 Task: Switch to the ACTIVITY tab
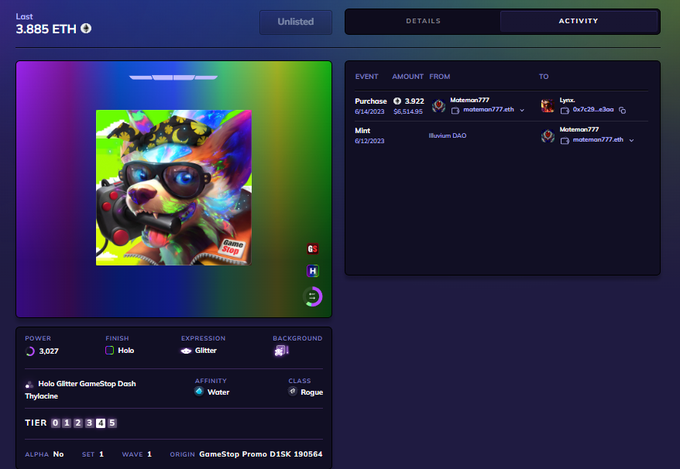tap(579, 21)
